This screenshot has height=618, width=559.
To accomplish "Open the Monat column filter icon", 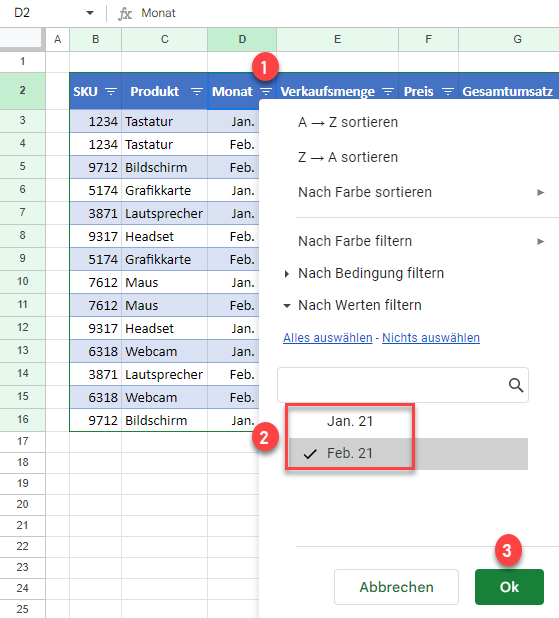I will 266,92.
